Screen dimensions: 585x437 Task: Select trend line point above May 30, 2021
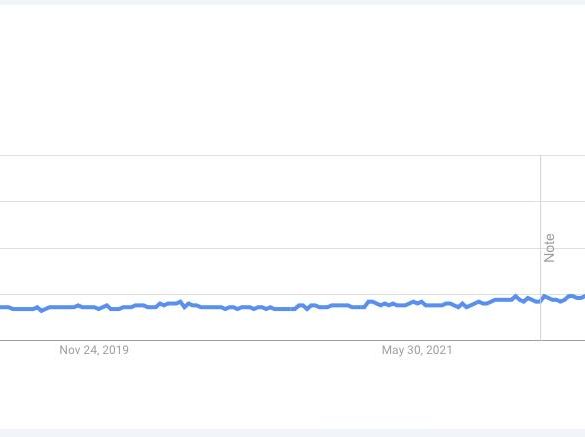tap(417, 302)
